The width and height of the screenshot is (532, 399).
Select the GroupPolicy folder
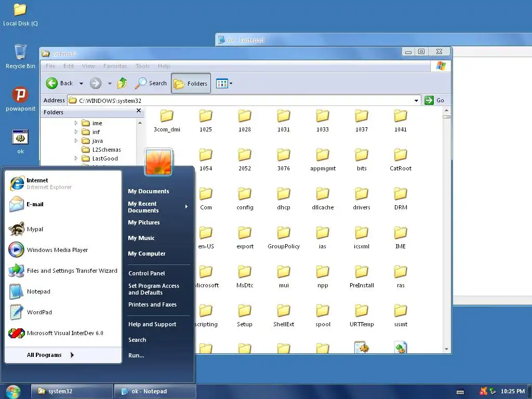(284, 238)
